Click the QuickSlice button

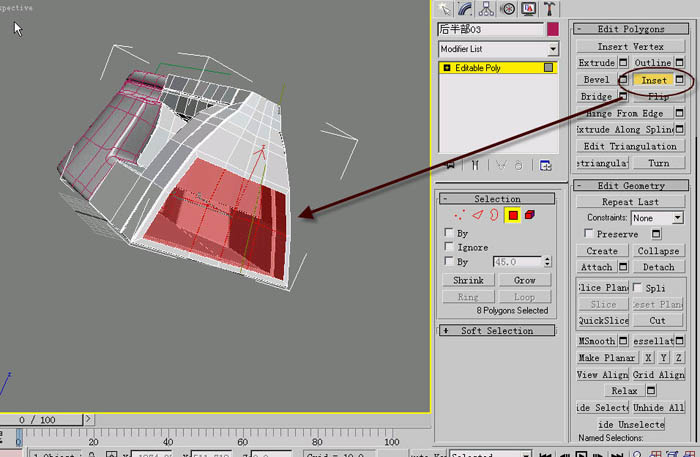click(x=603, y=320)
